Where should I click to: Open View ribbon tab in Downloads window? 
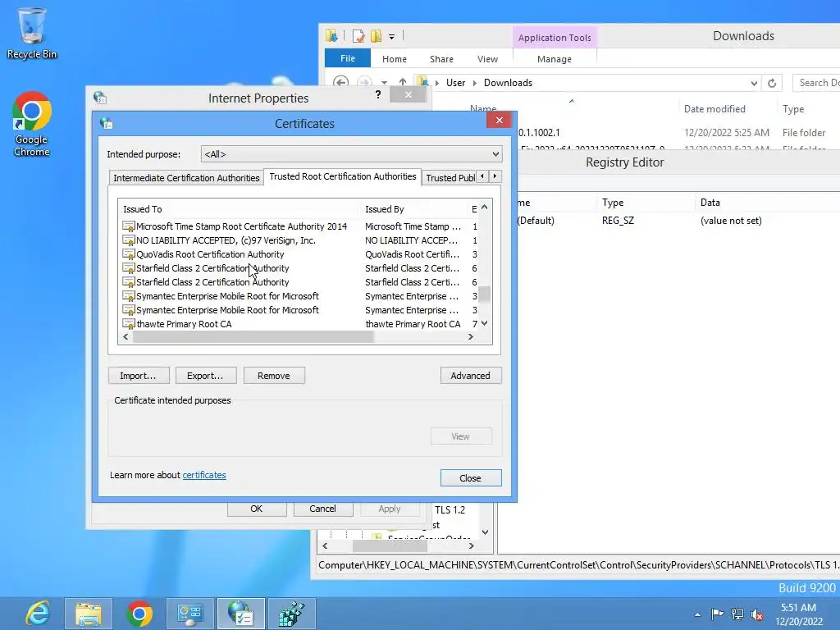(487, 59)
